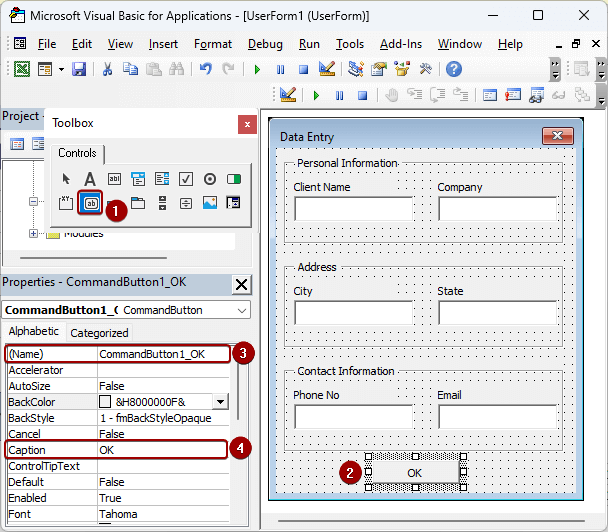Screen dimensions: 608x532
Task: Select the Frame control in Toolbox
Action: point(66,202)
